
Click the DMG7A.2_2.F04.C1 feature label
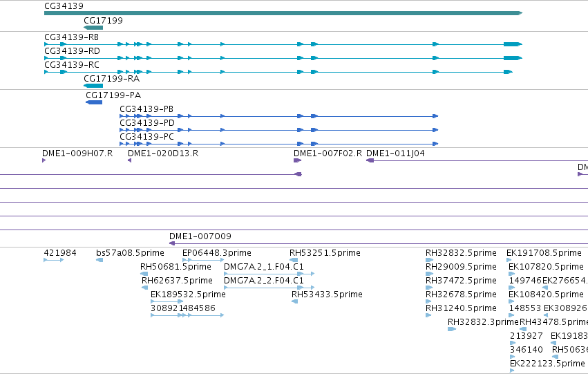tap(264, 281)
